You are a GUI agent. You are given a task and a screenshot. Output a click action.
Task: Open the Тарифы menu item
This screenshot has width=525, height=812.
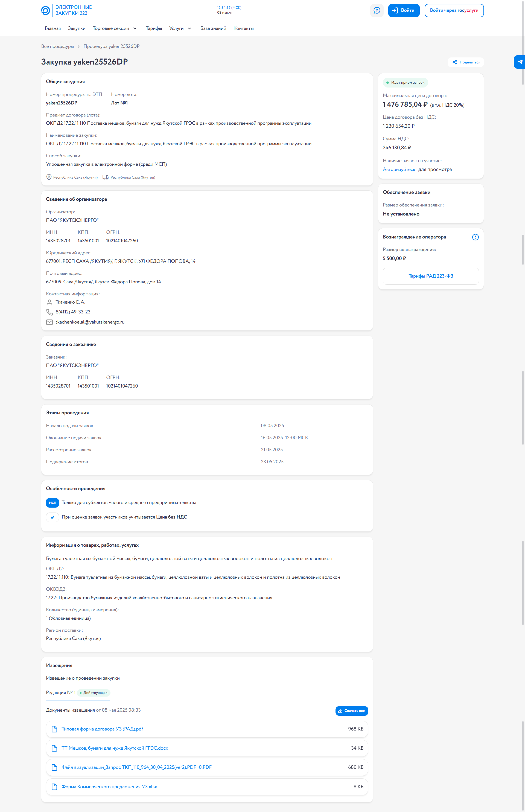coord(154,28)
